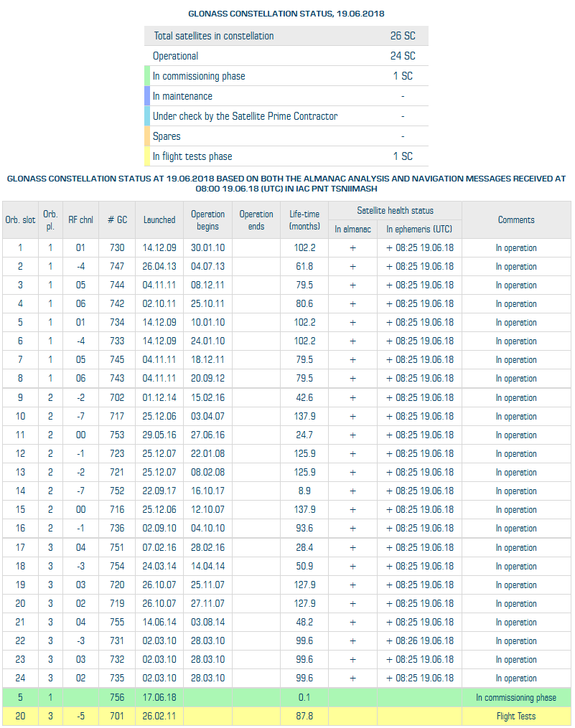
Task: Click the Flight Tests comment for satellite 701
Action: click(516, 716)
